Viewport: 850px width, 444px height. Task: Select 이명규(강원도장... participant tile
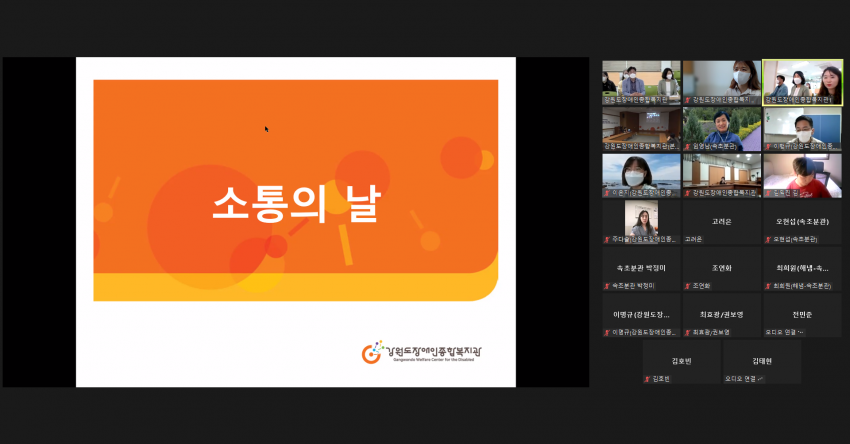pos(641,315)
